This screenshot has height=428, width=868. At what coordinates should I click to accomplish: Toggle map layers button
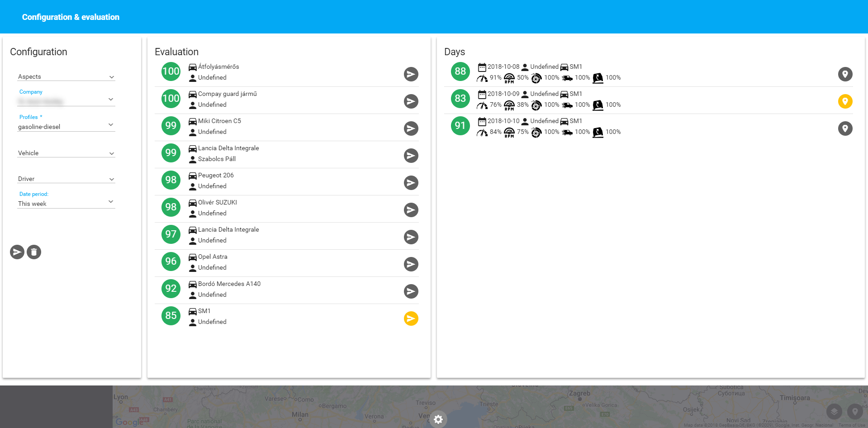coord(834,412)
